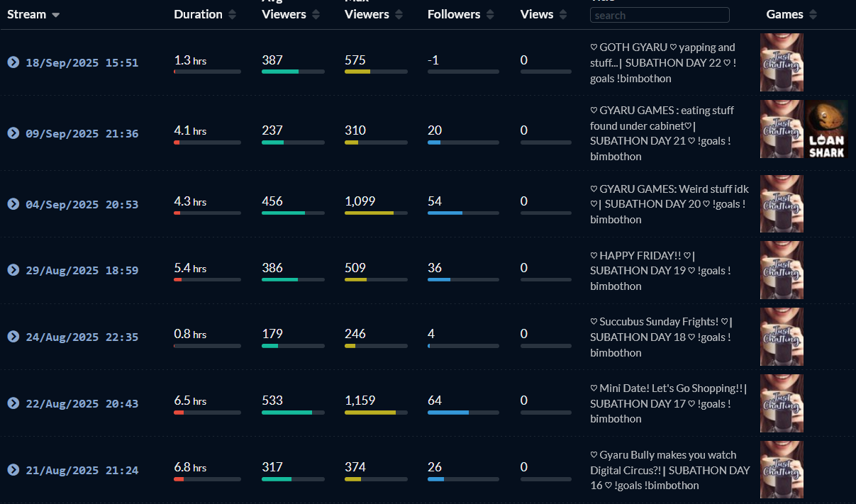Click the 533 average viewers value

(x=272, y=401)
